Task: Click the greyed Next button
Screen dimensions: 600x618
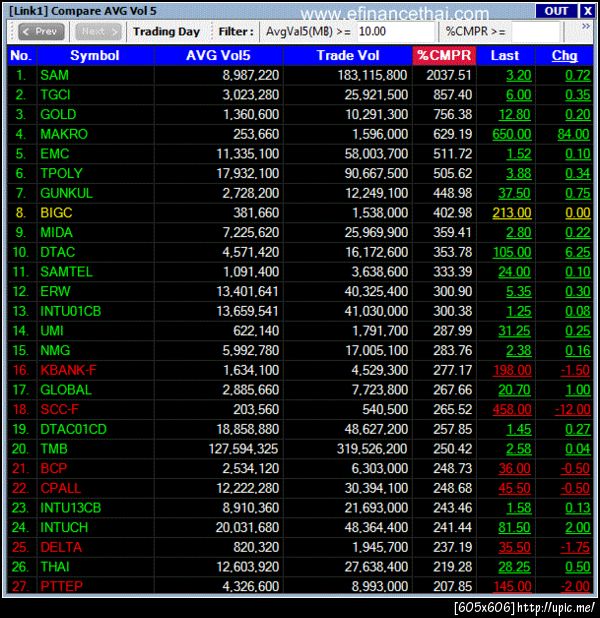Action: pos(98,32)
